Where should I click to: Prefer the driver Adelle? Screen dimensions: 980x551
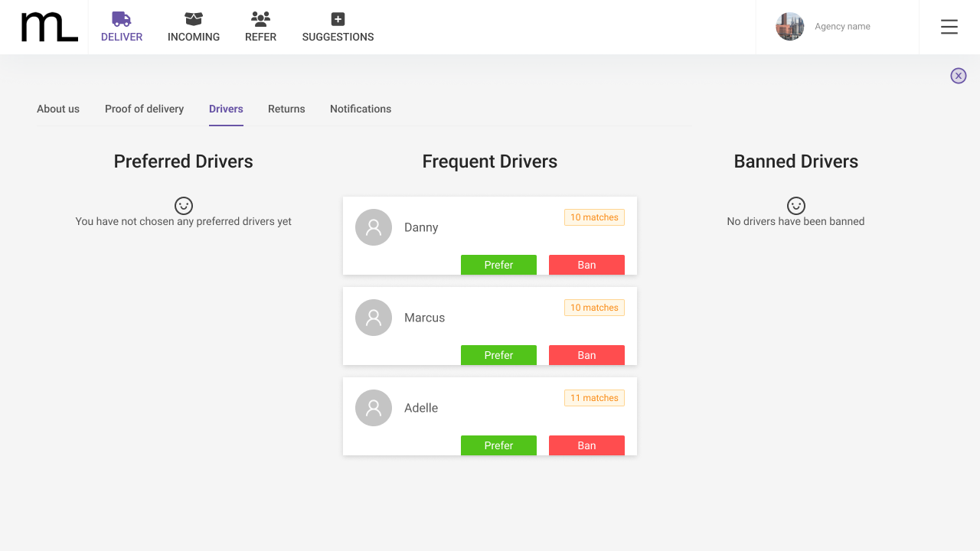tap(498, 445)
